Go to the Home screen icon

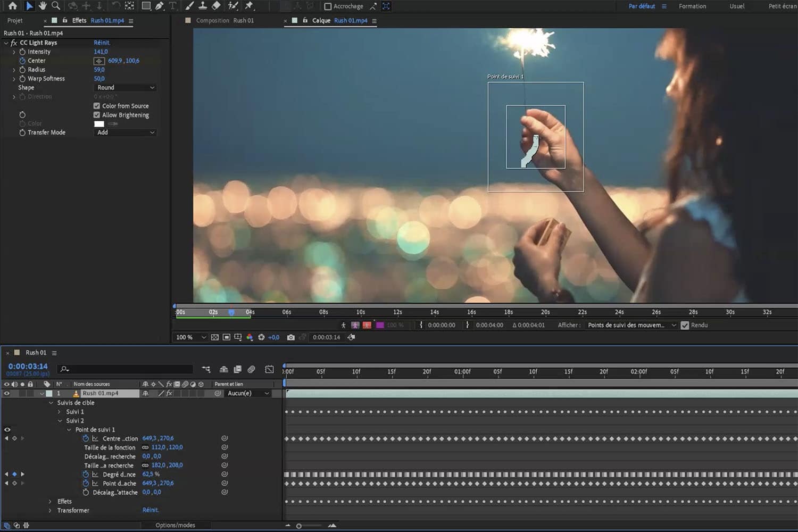(12, 6)
